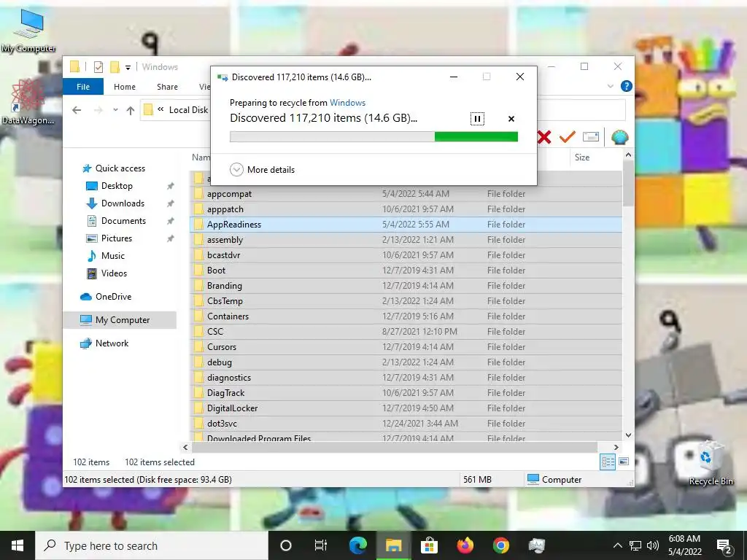Open Documents in the navigation pane
The height and width of the screenshot is (560, 747).
click(x=123, y=221)
